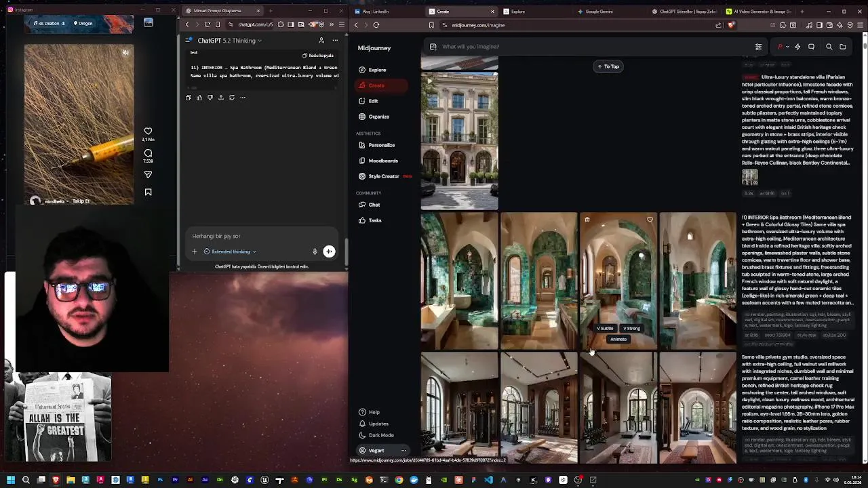The width and height of the screenshot is (868, 488).
Task: Copy the ChatGPT response
Action: tap(189, 98)
